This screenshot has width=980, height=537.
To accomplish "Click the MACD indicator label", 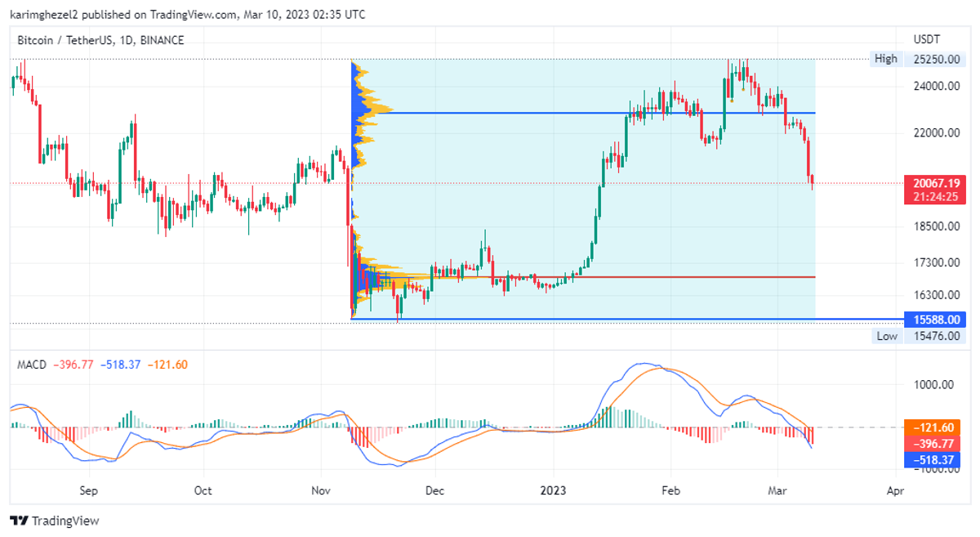I will (x=33, y=365).
